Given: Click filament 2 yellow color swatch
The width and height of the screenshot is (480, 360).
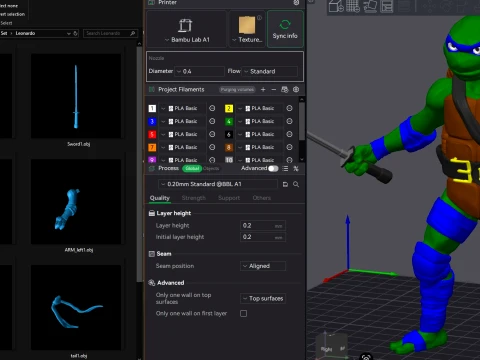Looking at the screenshot, I should coord(229,108).
